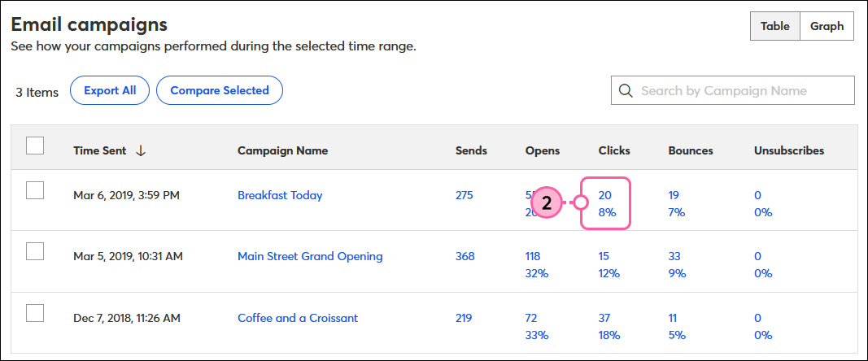Image resolution: width=868 pixels, height=361 pixels.
Task: Tick the Main Street Grand Opening checkbox
Action: tap(35, 251)
